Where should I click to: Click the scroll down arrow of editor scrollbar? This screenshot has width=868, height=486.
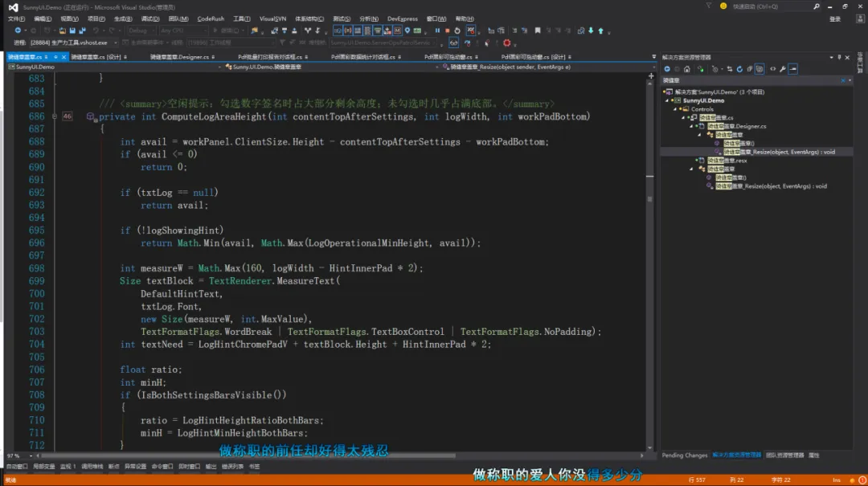click(x=650, y=447)
